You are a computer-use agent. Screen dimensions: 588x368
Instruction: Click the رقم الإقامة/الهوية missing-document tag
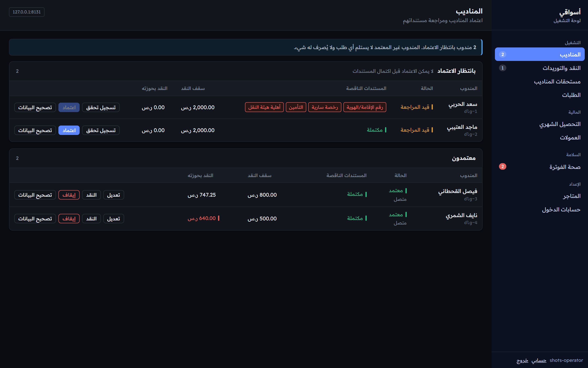pos(365,107)
